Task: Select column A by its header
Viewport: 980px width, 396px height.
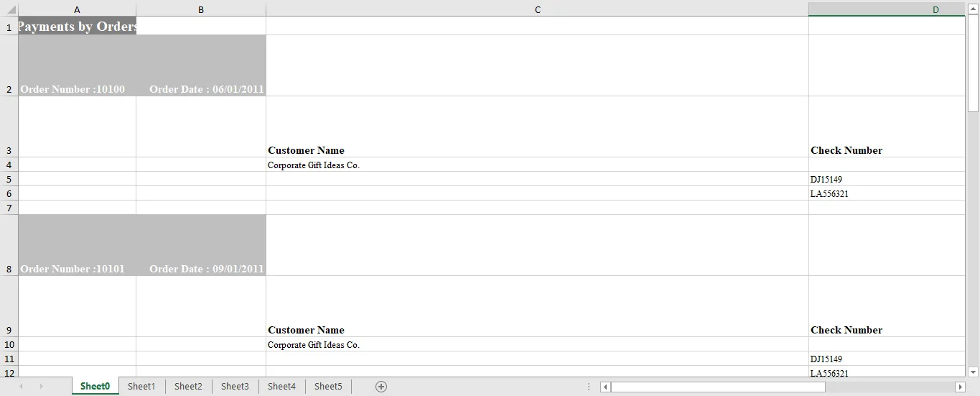Action: coord(77,9)
